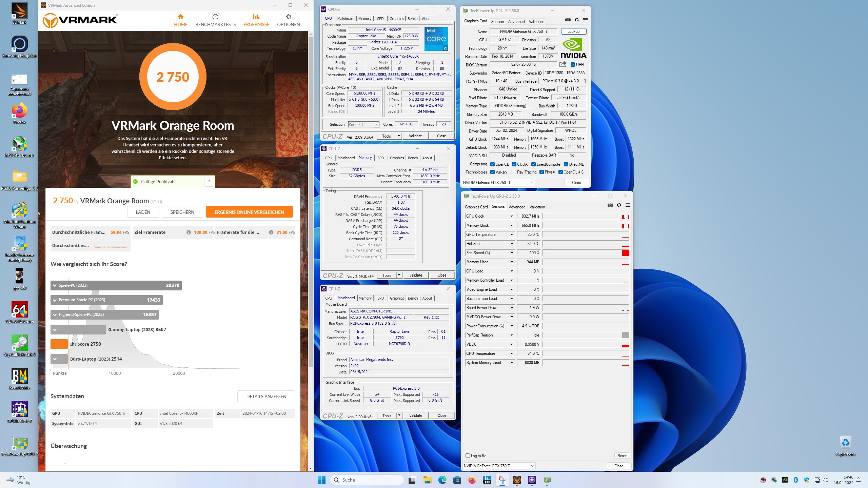Open the Tools dropdown arrow in top CPU-Z window
The image size is (868, 488).
399,136
